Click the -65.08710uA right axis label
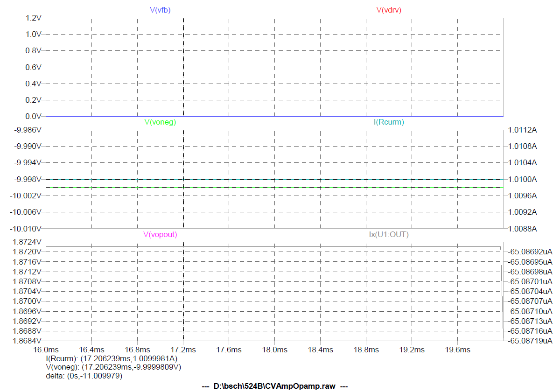The width and height of the screenshot is (560, 392). tap(530, 311)
